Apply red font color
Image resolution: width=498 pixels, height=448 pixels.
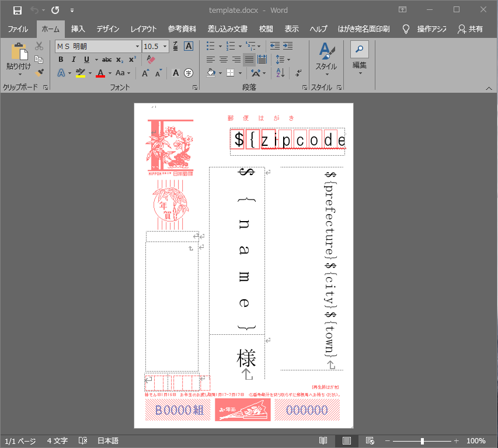[x=100, y=73]
